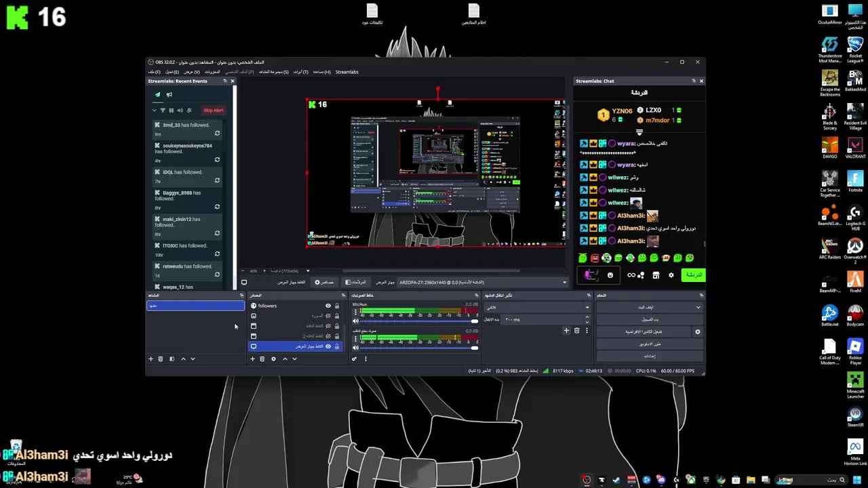Image resolution: width=868 pixels, height=488 pixels.
Task: Open the shop icon in chat bar
Action: click(x=656, y=275)
